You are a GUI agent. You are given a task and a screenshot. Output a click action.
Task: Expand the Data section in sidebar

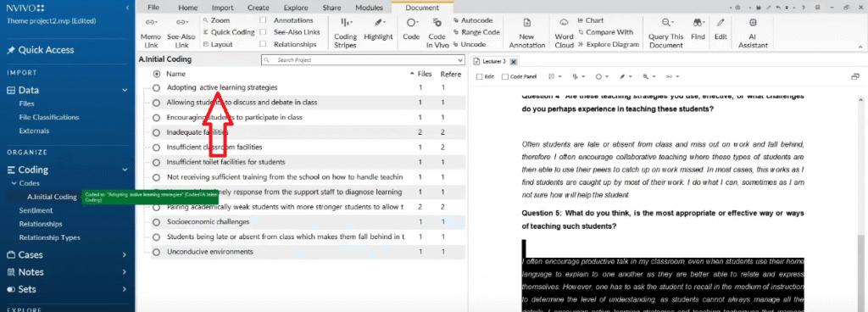[x=125, y=90]
